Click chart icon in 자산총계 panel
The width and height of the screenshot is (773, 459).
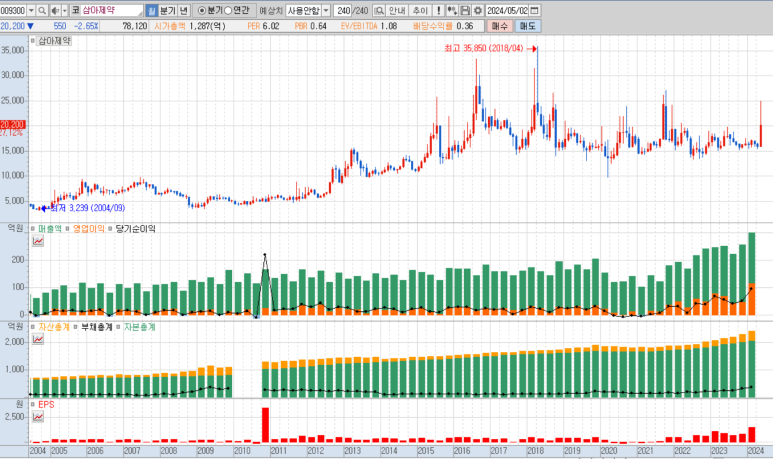click(x=38, y=339)
